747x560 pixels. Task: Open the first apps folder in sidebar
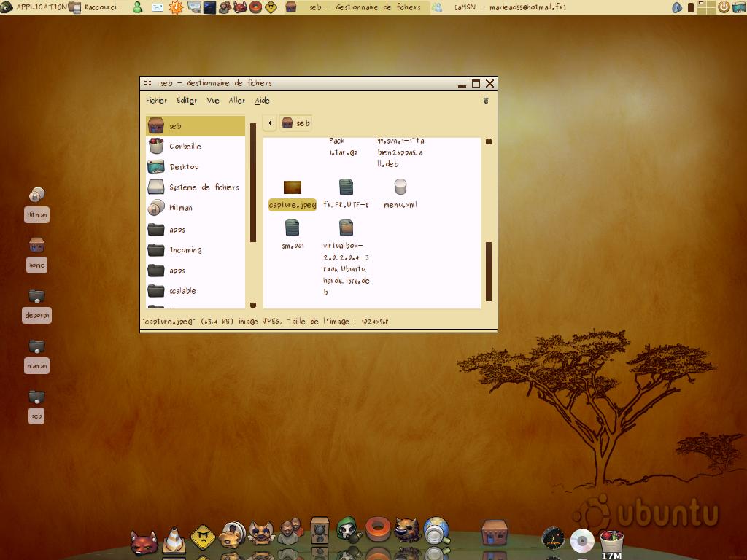pos(196,230)
